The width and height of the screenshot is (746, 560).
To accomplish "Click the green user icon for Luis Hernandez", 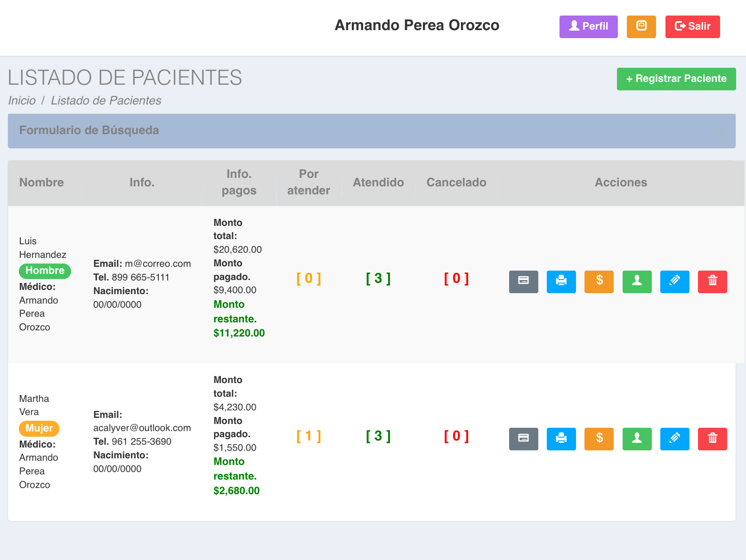I will [637, 281].
